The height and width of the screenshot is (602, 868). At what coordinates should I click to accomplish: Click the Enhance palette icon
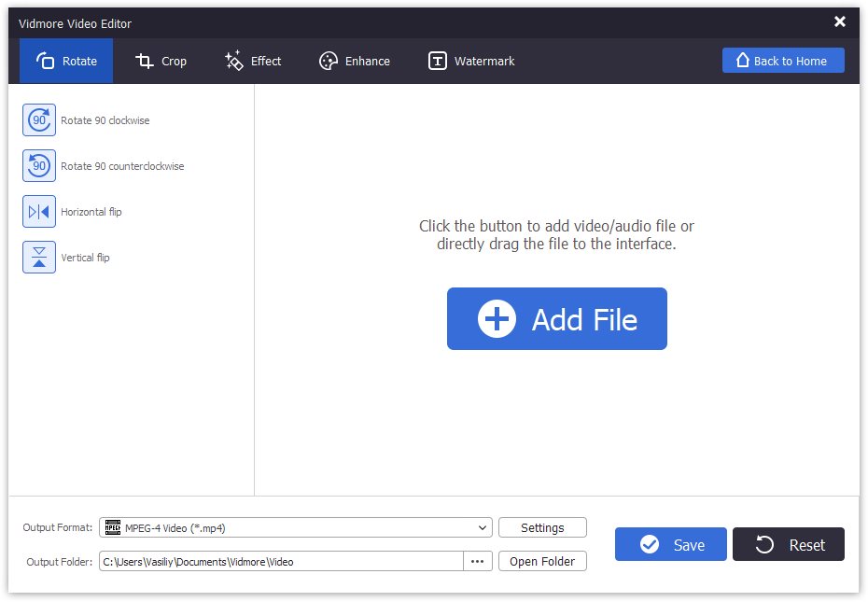(x=329, y=61)
